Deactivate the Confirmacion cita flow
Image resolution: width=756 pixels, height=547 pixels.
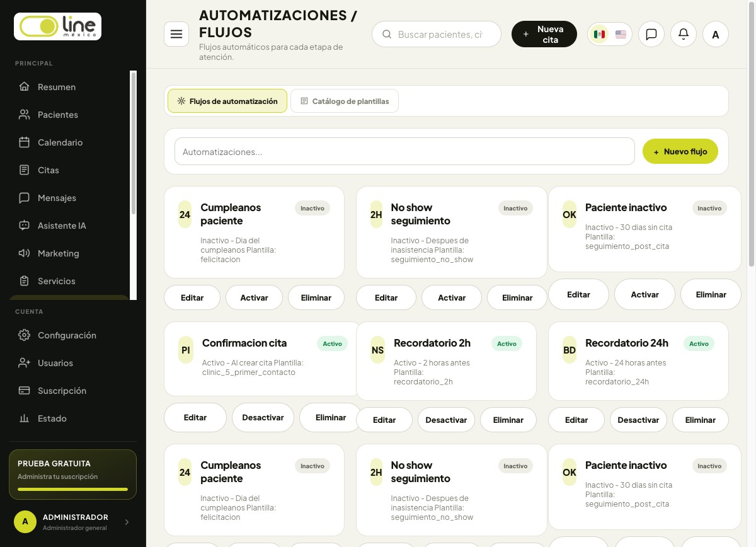click(263, 417)
